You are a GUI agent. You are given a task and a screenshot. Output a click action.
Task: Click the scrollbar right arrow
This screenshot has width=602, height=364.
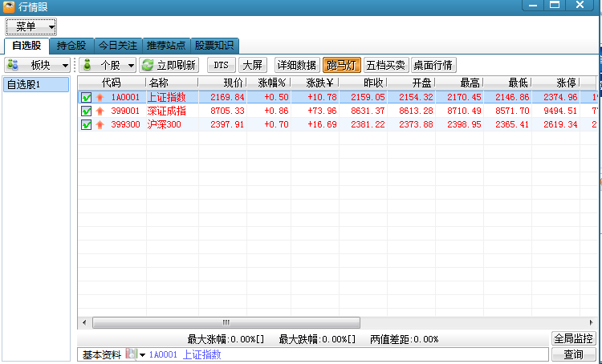pos(592,322)
